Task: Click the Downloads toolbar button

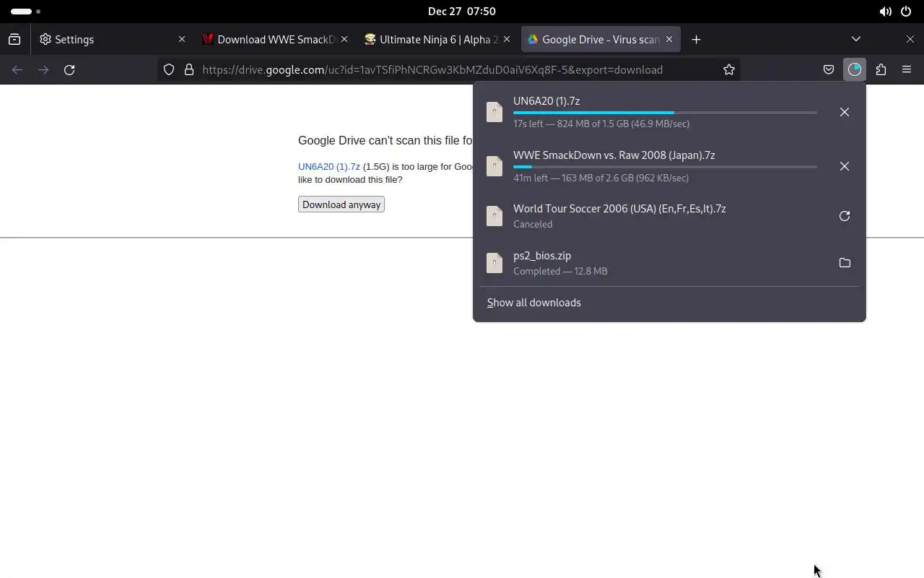Action: click(855, 69)
